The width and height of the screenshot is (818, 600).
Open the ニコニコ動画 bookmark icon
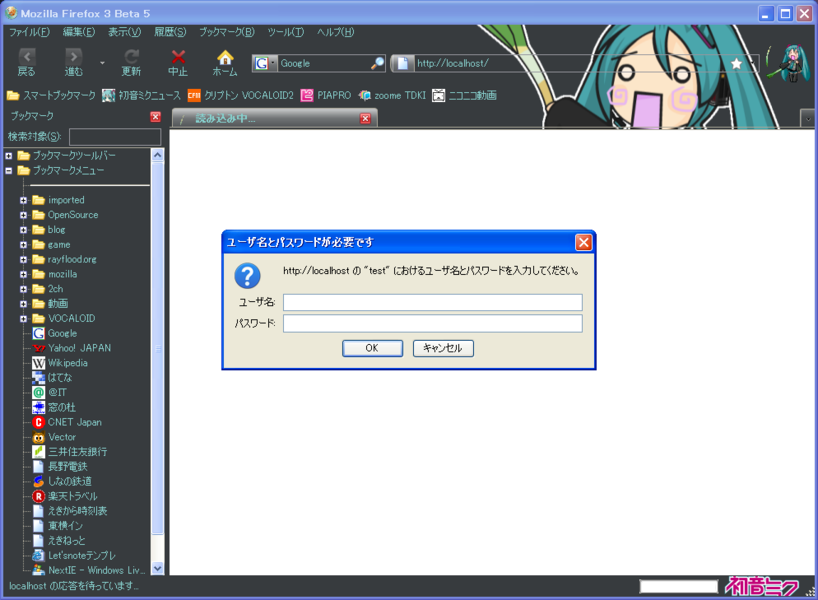(438, 96)
